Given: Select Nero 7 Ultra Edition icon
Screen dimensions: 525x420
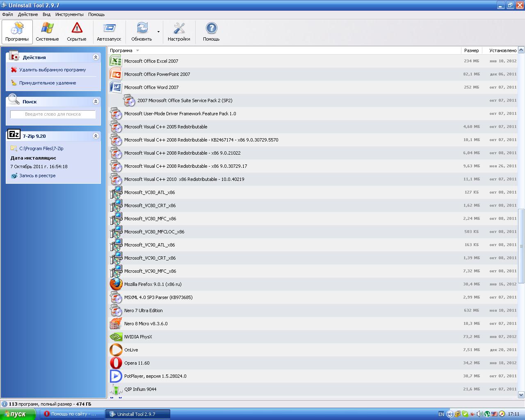Looking at the screenshot, I should point(116,310).
